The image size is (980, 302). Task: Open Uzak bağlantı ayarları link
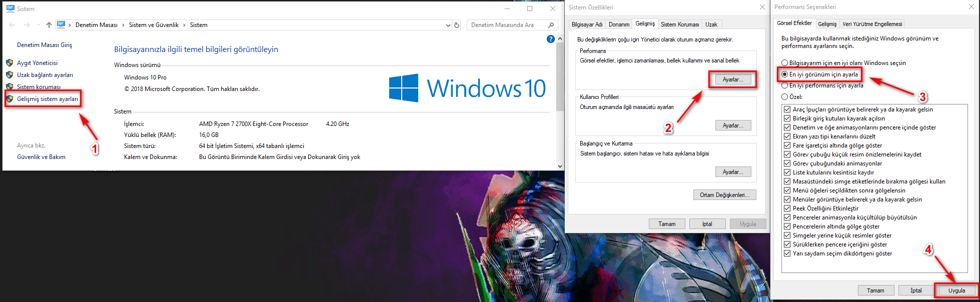[x=45, y=75]
